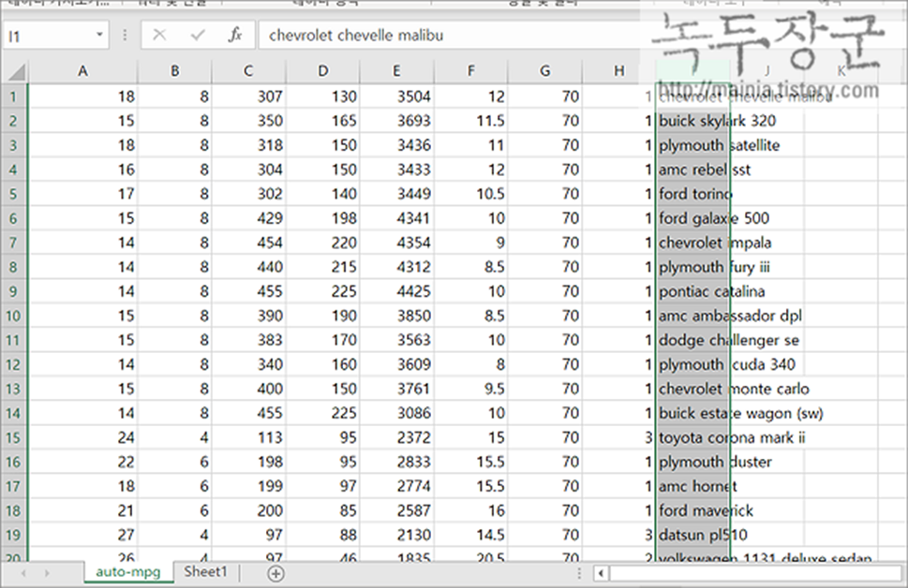This screenshot has height=588, width=908.
Task: Click cell E19 value 2130
Action: (x=396, y=535)
